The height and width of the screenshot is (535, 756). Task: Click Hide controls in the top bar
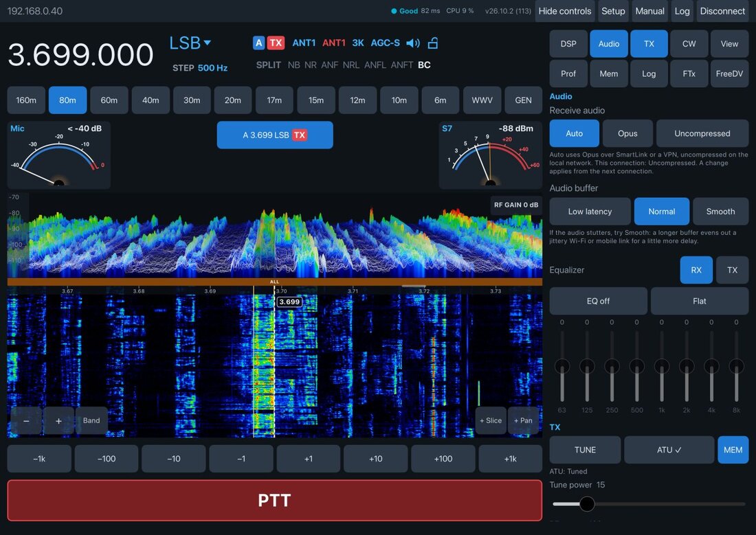coord(564,11)
